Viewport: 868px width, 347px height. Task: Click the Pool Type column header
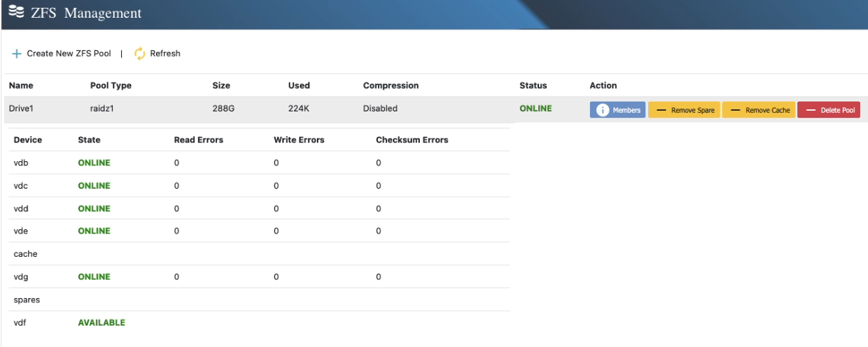tap(111, 86)
